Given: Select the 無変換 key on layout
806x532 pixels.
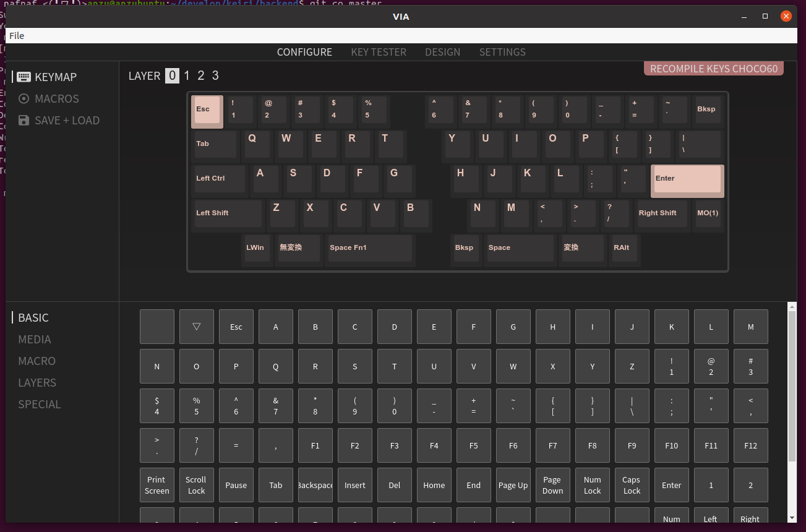Looking at the screenshot, I should 299,249.
